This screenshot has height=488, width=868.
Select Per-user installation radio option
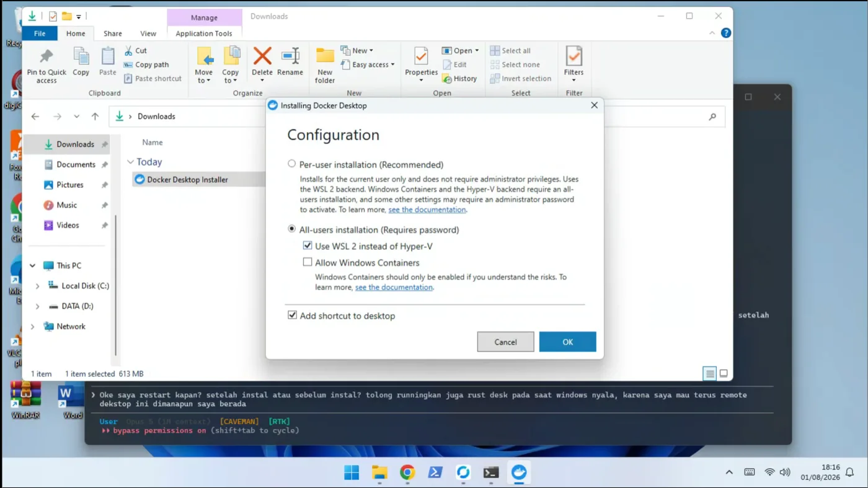pos(291,164)
